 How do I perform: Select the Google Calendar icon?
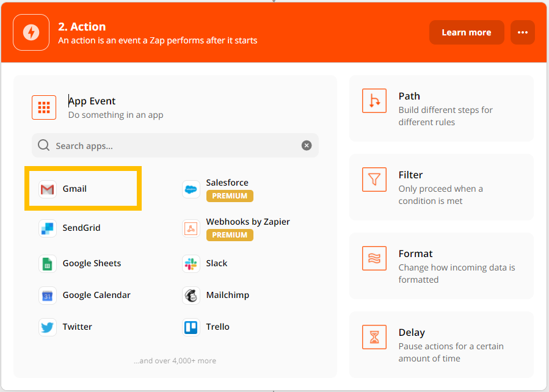(x=47, y=296)
